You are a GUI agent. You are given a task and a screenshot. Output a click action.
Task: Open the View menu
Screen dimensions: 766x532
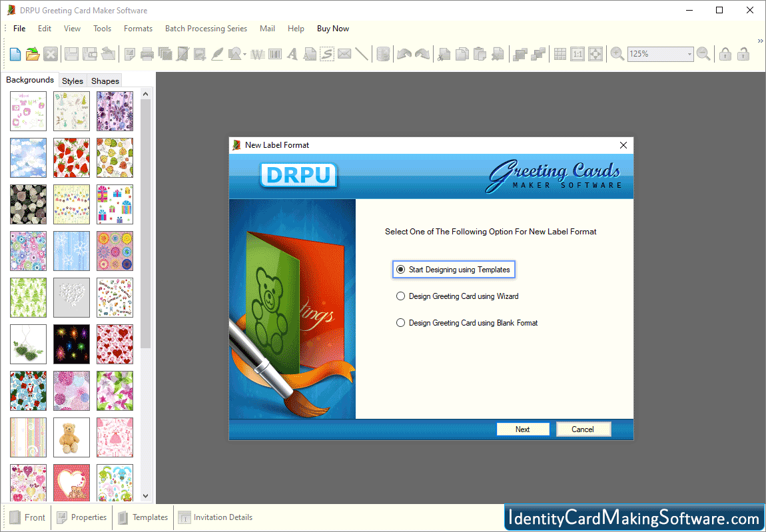coord(73,29)
